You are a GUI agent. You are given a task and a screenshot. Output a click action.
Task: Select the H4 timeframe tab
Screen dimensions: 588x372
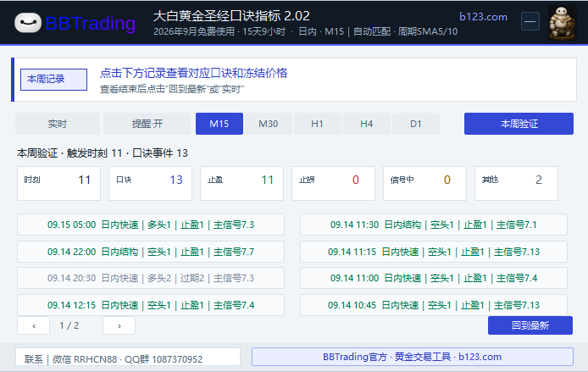366,124
